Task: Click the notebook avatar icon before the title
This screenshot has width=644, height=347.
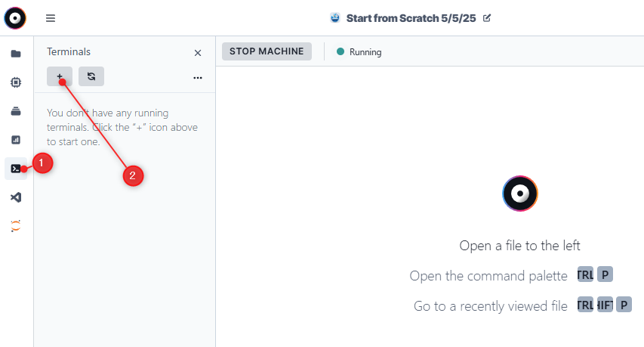Action: click(x=335, y=18)
